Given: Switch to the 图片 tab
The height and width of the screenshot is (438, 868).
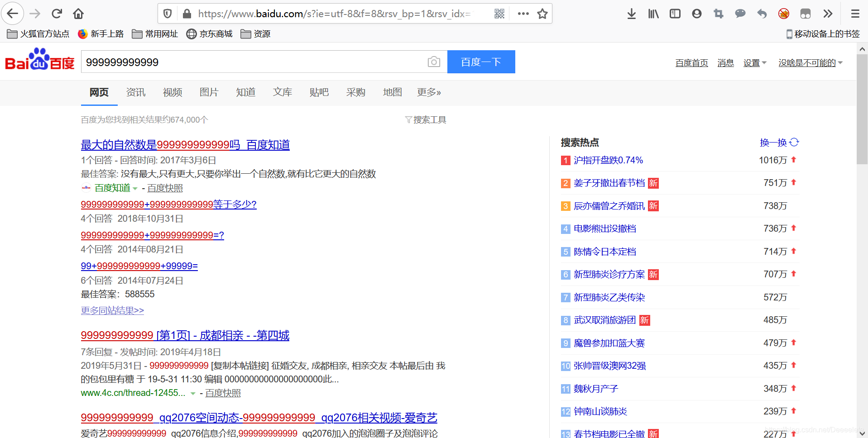Looking at the screenshot, I should point(209,92).
